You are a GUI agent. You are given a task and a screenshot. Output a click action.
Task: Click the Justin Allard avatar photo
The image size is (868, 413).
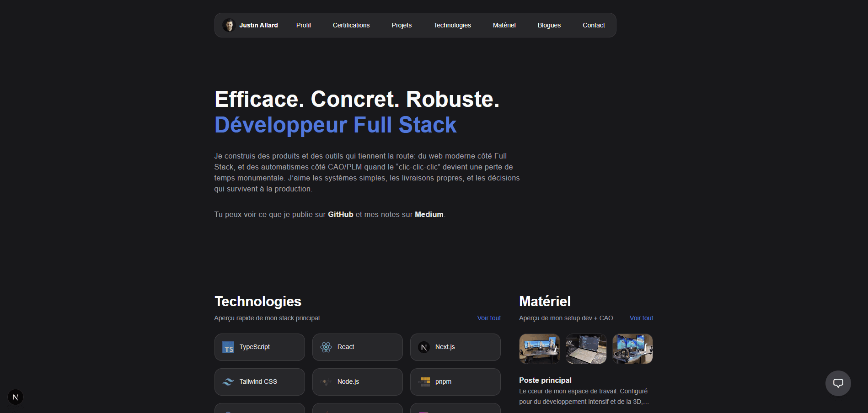[x=229, y=25]
